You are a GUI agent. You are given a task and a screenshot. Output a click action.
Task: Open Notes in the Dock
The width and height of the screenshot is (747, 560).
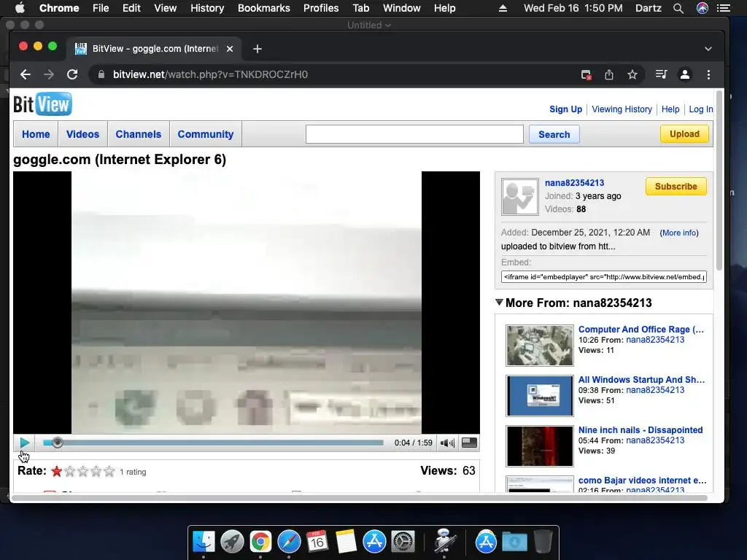point(346,542)
